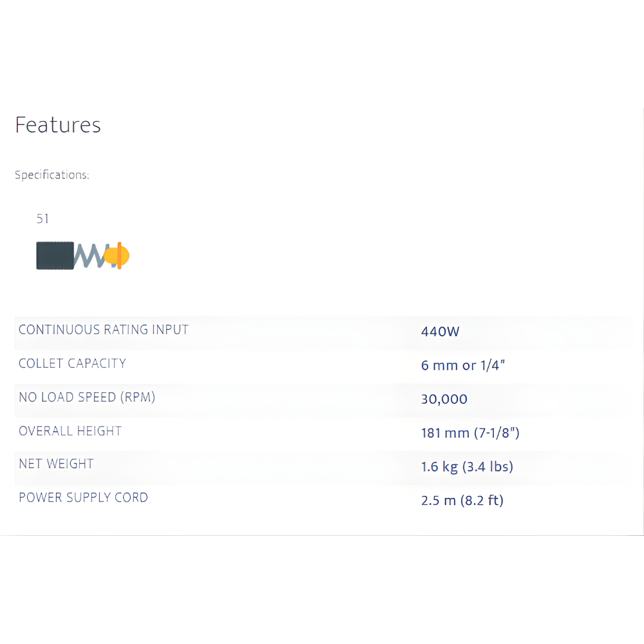Click the number 51 above the brush icon
644x644 pixels.
click(x=43, y=219)
